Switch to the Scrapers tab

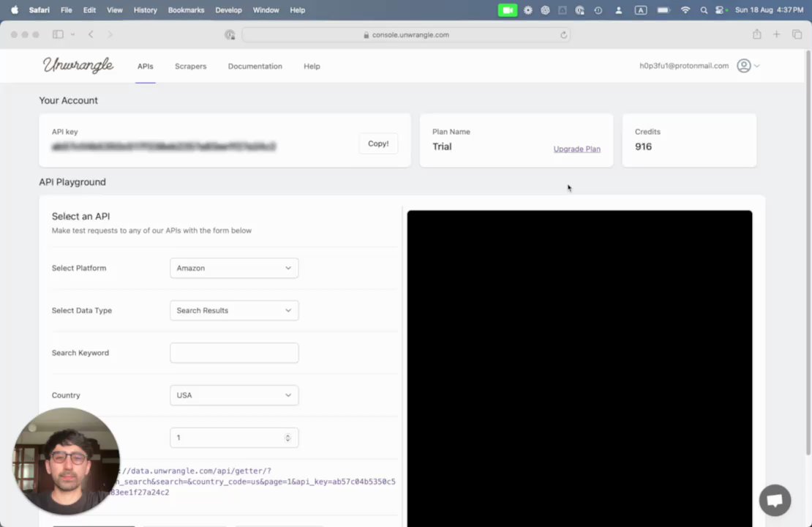coord(191,67)
